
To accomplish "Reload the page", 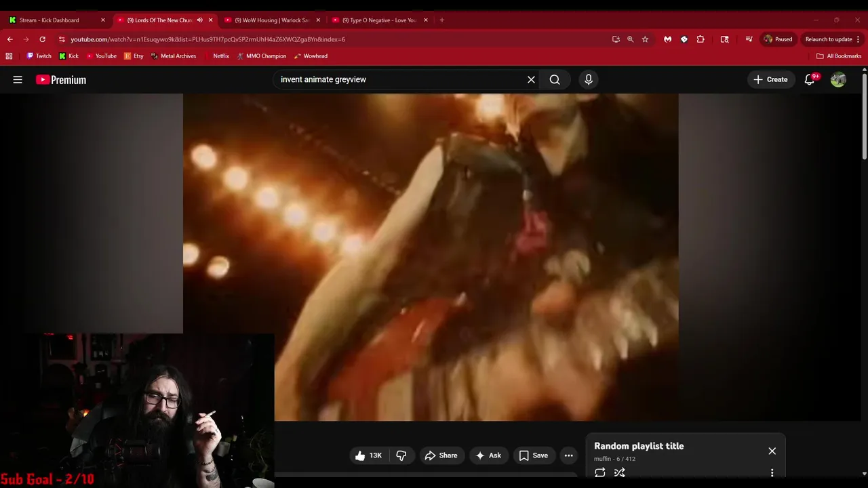I will pos(42,39).
